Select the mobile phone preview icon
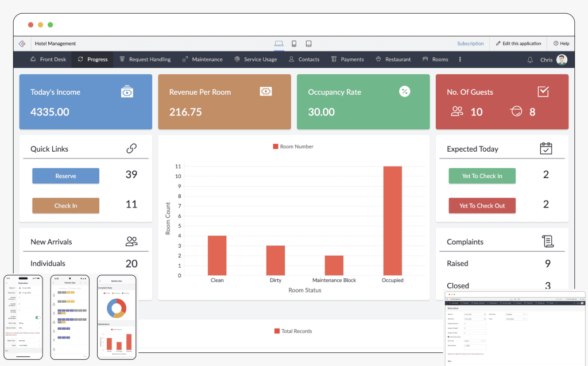The height and width of the screenshot is (366, 588). pos(294,44)
